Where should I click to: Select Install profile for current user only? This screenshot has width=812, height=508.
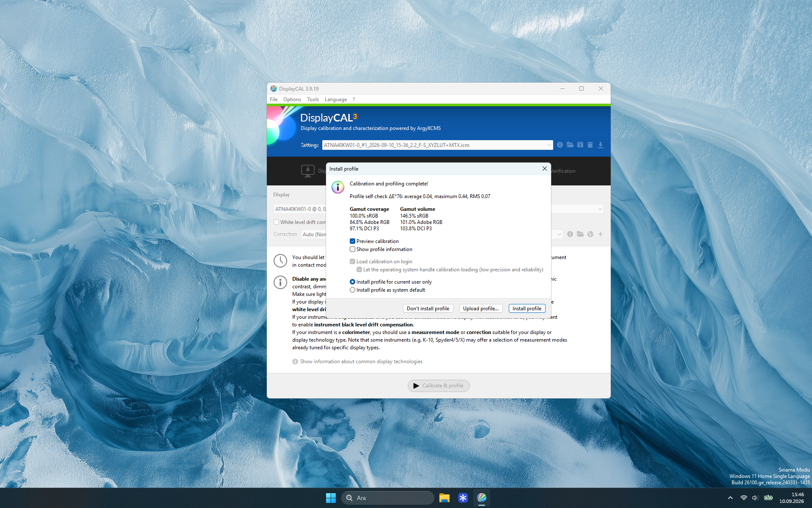pos(352,282)
